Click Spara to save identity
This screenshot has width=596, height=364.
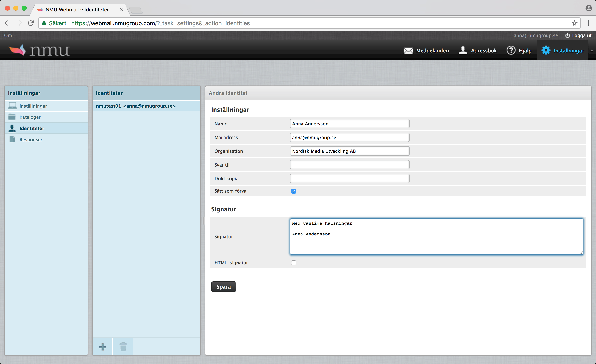click(224, 286)
